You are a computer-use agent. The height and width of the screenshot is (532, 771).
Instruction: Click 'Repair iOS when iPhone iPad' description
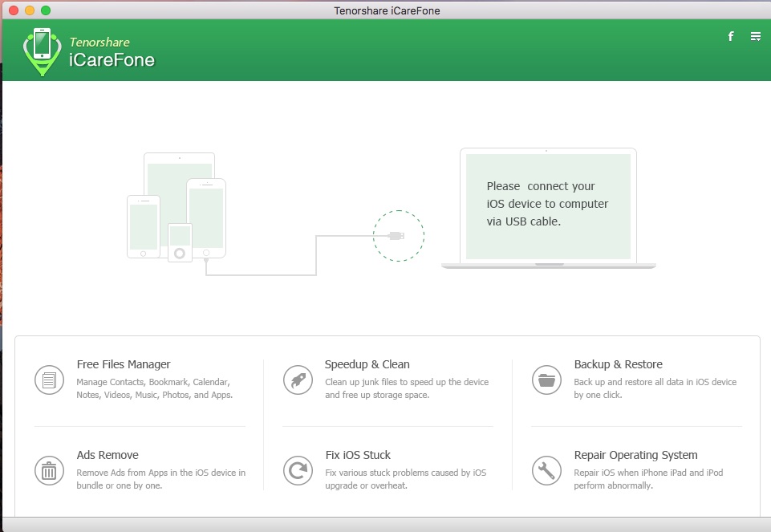point(648,479)
